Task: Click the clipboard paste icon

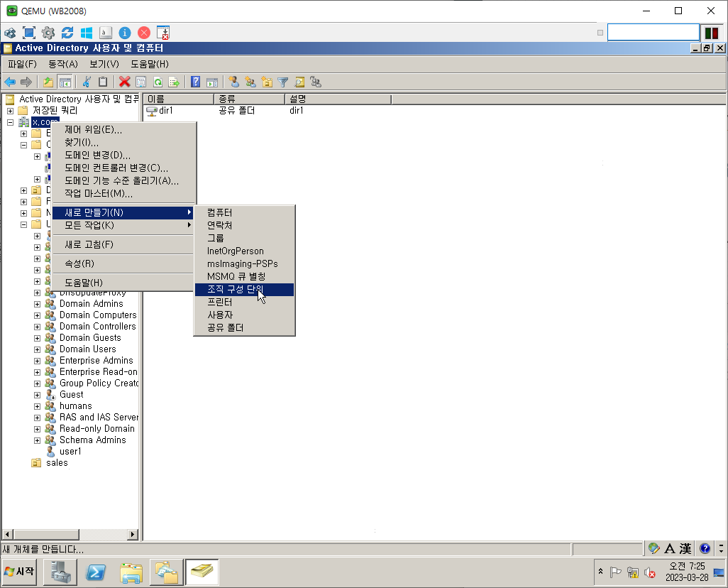Action: click(103, 82)
